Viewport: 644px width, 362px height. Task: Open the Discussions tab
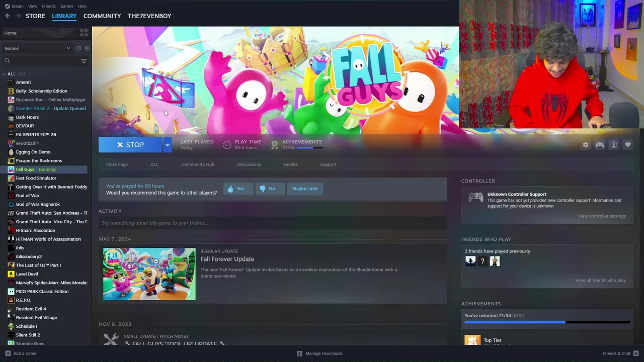point(249,164)
